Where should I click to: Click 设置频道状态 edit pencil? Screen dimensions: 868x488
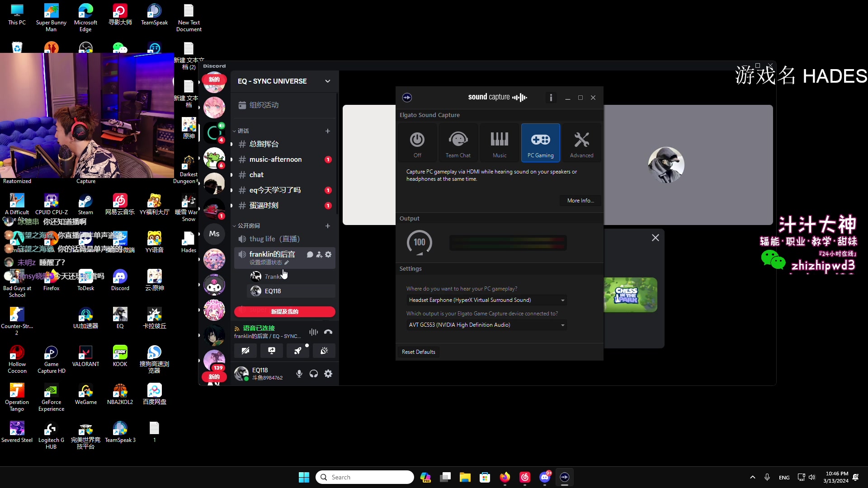(287, 263)
